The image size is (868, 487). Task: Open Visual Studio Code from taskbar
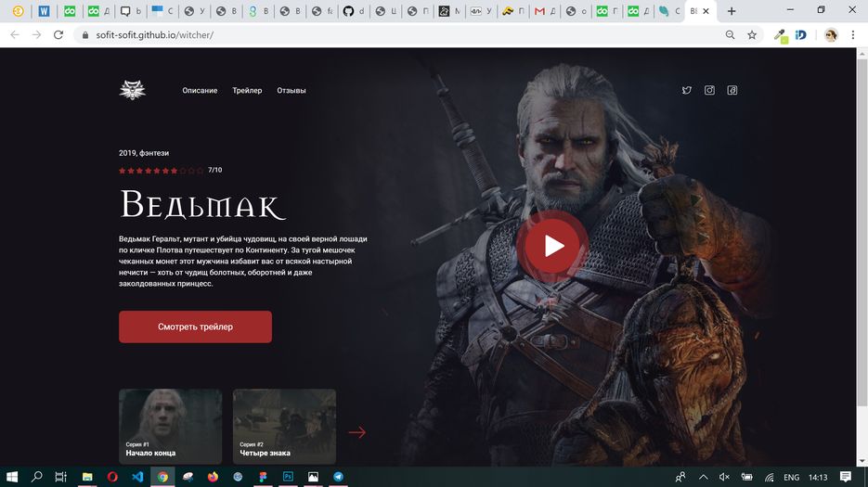click(x=137, y=477)
